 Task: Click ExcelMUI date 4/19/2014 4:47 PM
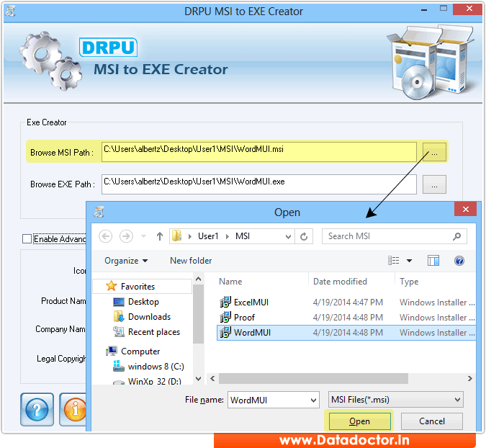pos(348,303)
